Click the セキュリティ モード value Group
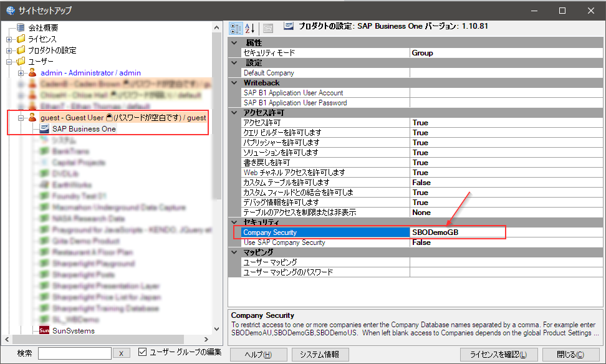Viewport: 606px width, 364px height. (506, 52)
